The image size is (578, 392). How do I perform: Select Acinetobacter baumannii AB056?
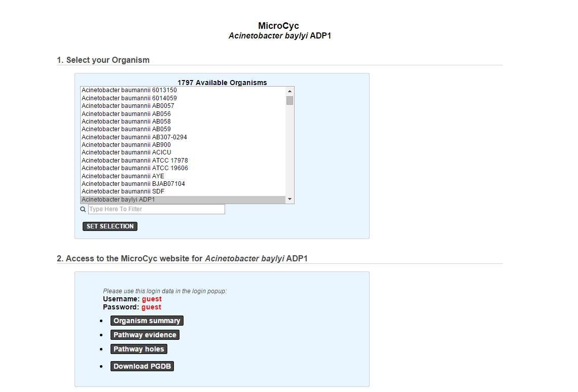pyautogui.click(x=183, y=114)
